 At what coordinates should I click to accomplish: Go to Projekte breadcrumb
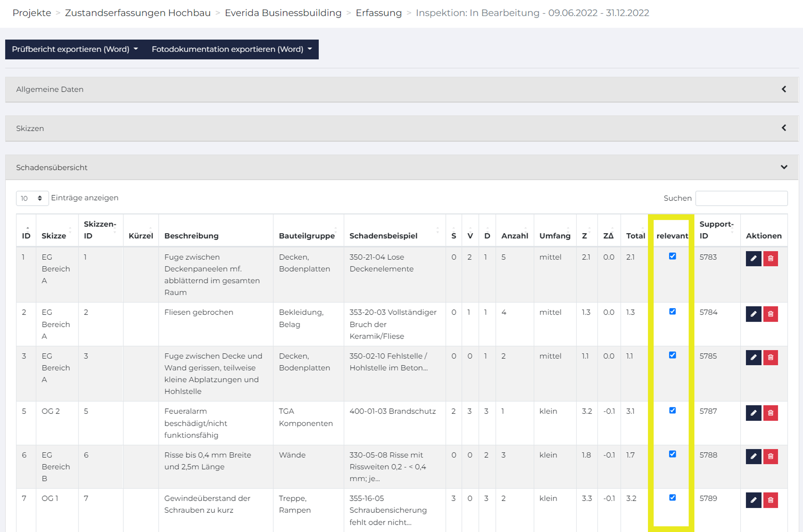pos(32,13)
